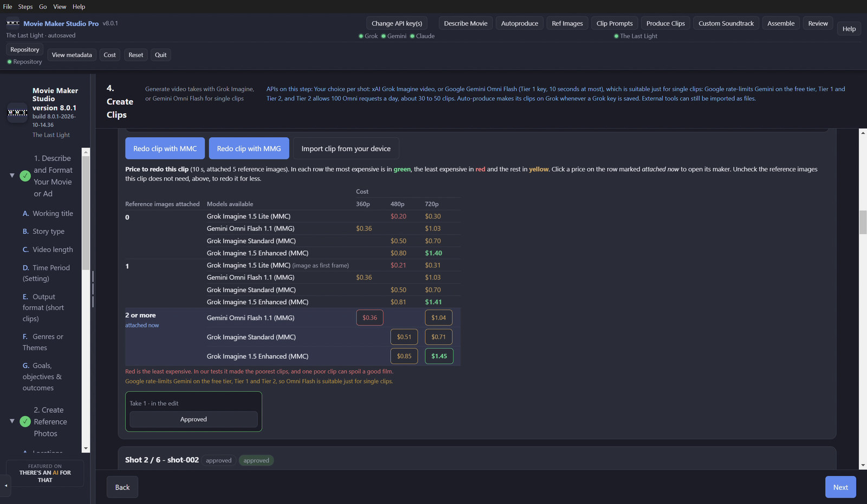Collapse the Create Reference Photos step tree
The height and width of the screenshot is (504, 867).
(x=12, y=421)
